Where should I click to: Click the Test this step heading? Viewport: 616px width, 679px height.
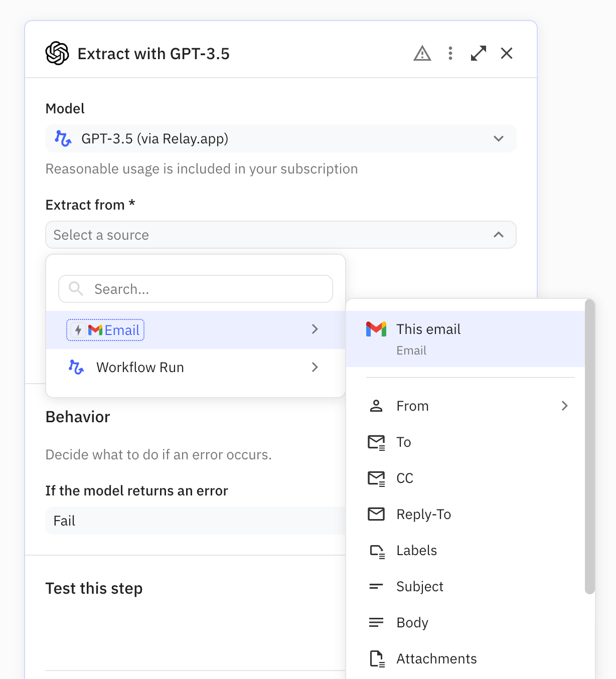94,588
